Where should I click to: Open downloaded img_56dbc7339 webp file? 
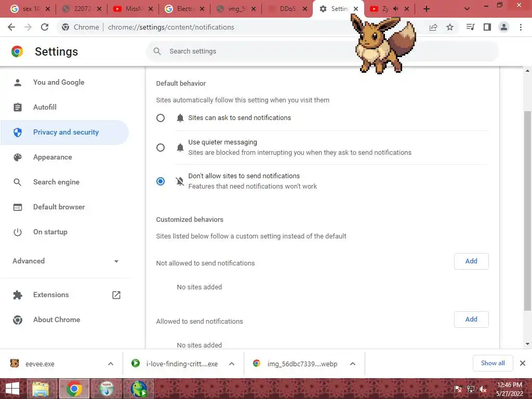(x=302, y=364)
